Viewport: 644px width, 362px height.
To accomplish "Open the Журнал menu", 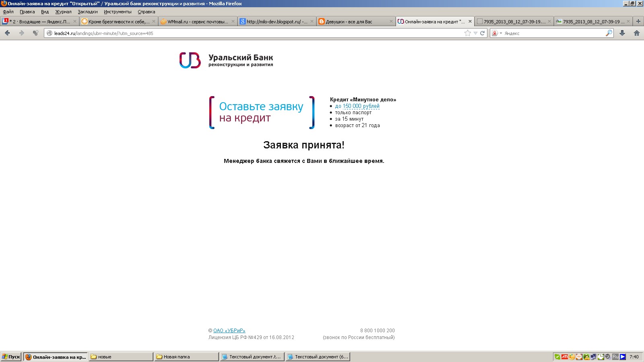I will coord(63,12).
